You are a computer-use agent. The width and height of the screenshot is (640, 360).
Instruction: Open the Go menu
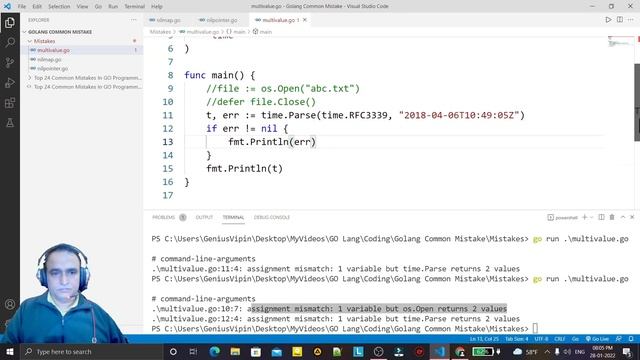(x=98, y=7)
